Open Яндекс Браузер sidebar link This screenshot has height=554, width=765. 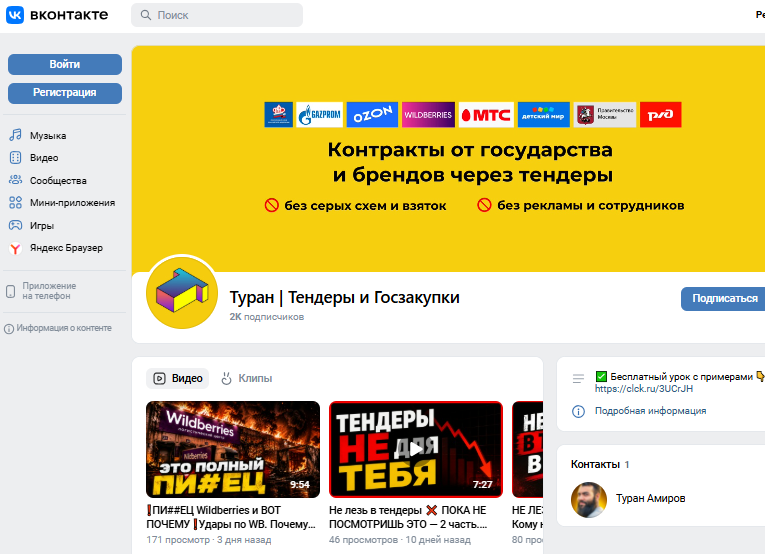tap(66, 248)
